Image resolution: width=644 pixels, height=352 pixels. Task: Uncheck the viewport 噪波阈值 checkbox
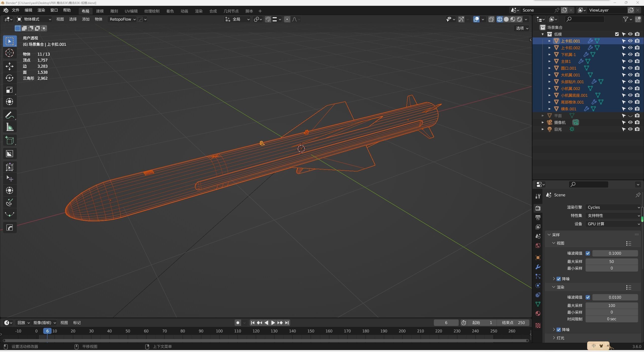[588, 253]
